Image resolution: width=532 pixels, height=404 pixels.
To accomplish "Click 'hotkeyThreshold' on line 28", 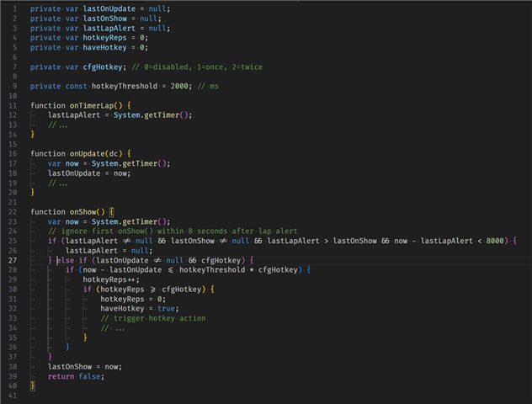I will (212, 269).
